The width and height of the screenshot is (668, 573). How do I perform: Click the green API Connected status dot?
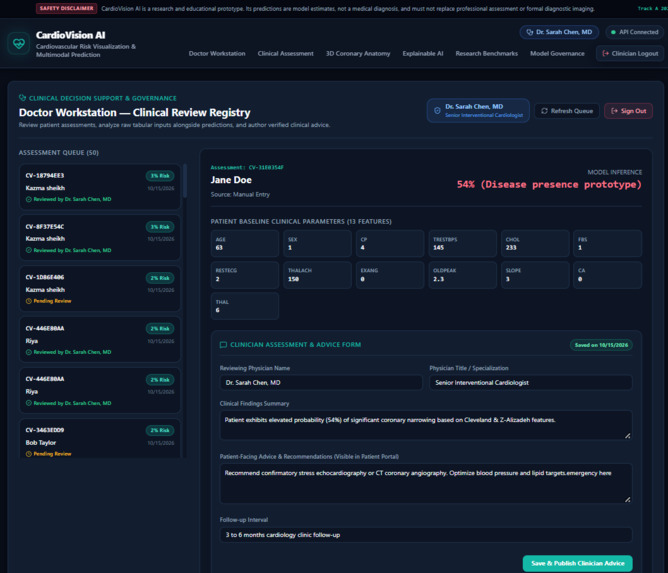pyautogui.click(x=613, y=32)
